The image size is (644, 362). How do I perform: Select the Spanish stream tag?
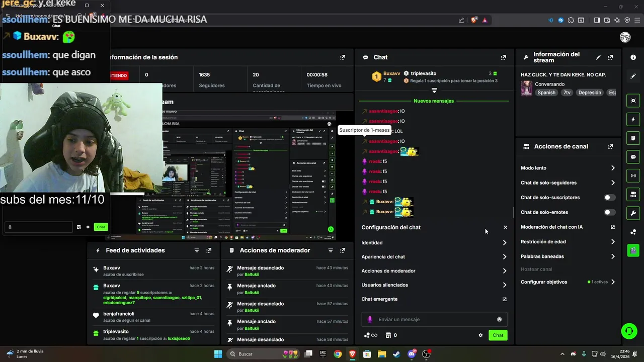[x=546, y=93]
